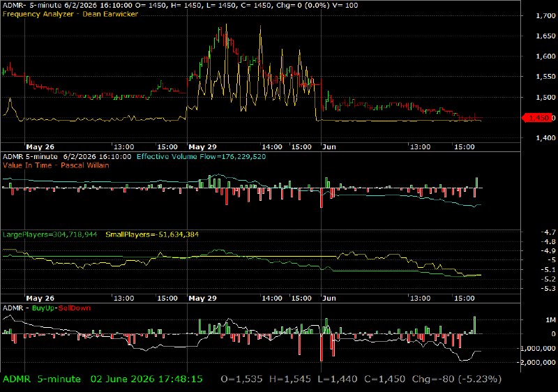Click the H=1,545 high value in status bar
The height and width of the screenshot is (392, 558).
(290, 379)
